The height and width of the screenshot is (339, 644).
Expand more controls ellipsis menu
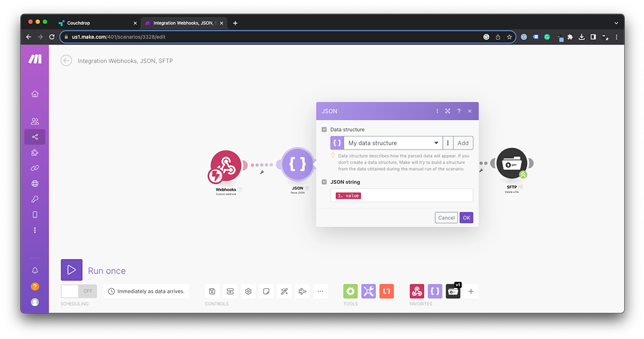coord(320,291)
